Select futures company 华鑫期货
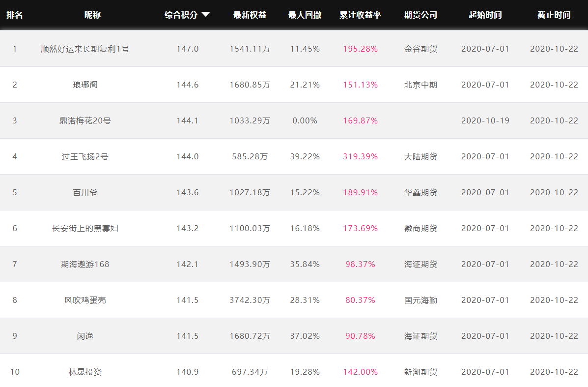The width and height of the screenshot is (588, 387). click(421, 193)
